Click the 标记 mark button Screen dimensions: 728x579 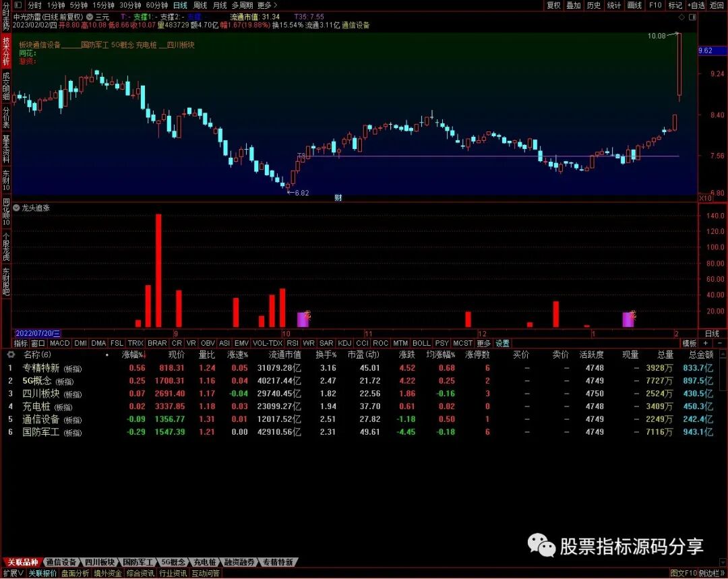(675, 5)
